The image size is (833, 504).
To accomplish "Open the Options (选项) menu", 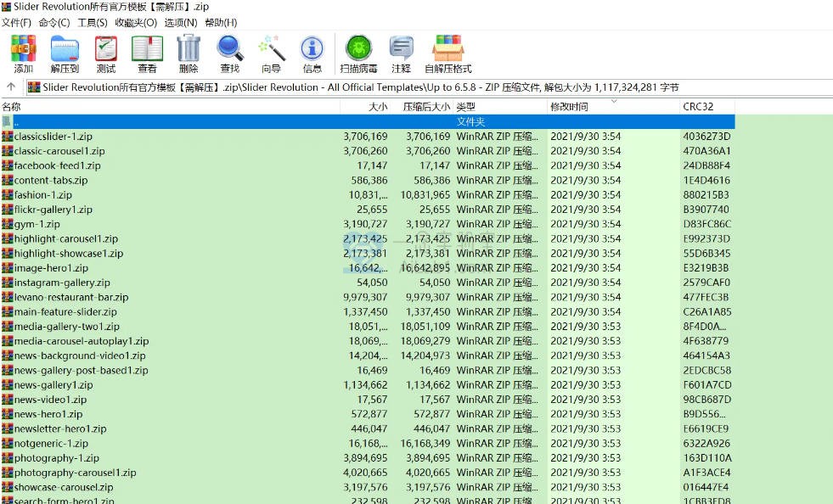I will [181, 23].
